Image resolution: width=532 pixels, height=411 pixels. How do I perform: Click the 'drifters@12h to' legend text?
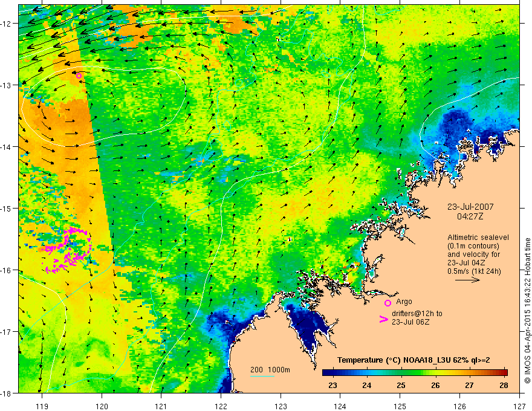pos(417,314)
